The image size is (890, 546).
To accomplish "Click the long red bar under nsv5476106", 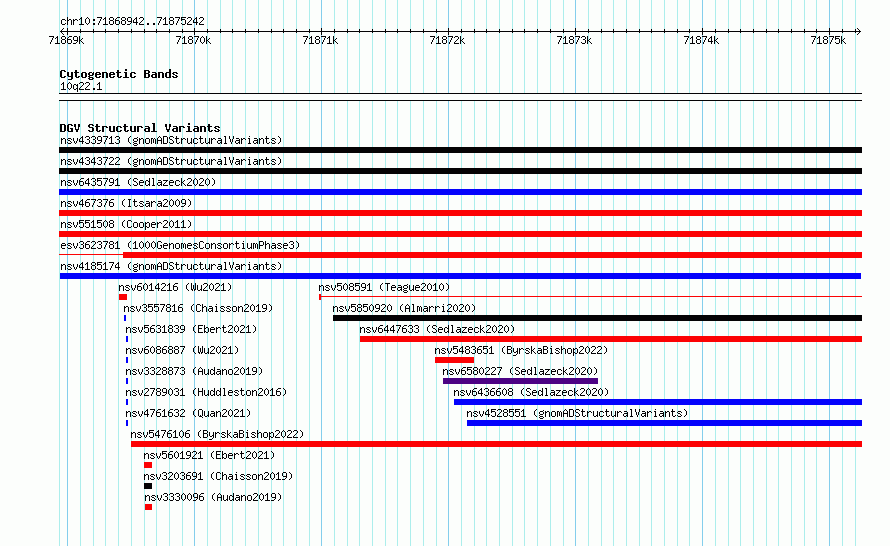I will click(x=497, y=444).
